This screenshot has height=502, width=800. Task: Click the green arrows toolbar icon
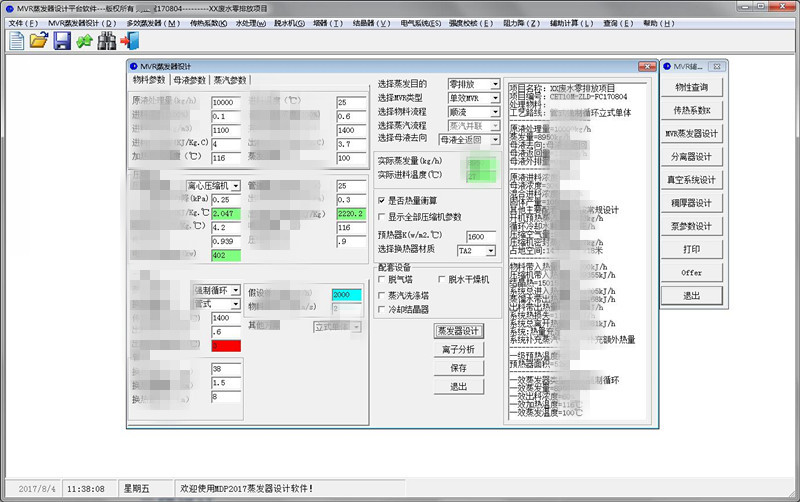coord(84,41)
